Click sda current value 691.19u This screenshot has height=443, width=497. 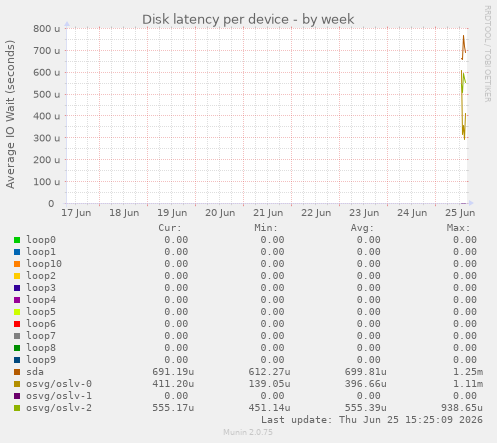(x=173, y=372)
